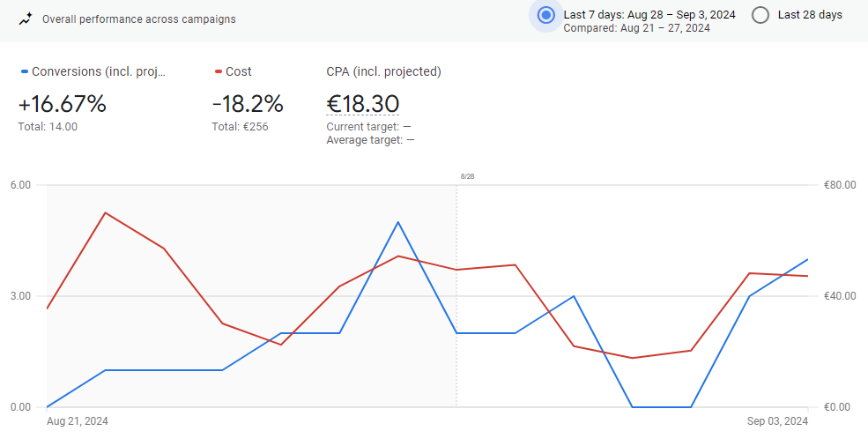Click the red Cost legend swatch

[218, 72]
